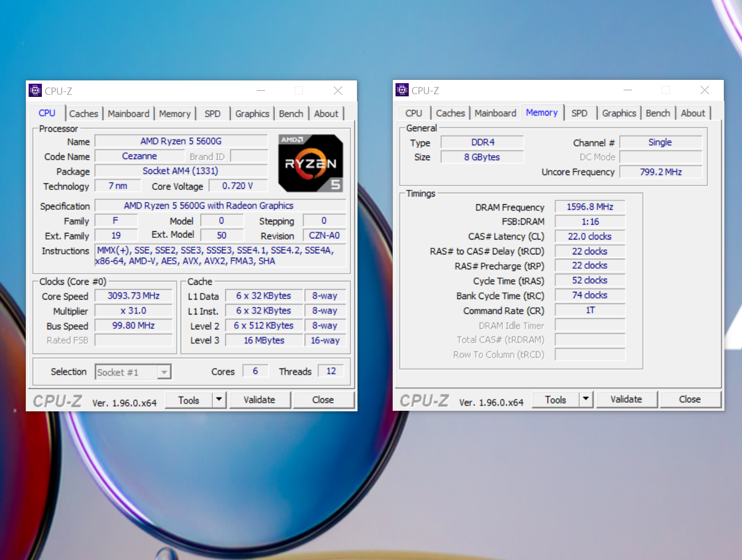Image resolution: width=742 pixels, height=560 pixels.
Task: Open the About tab in left CPU-Z window
Action: click(x=326, y=113)
